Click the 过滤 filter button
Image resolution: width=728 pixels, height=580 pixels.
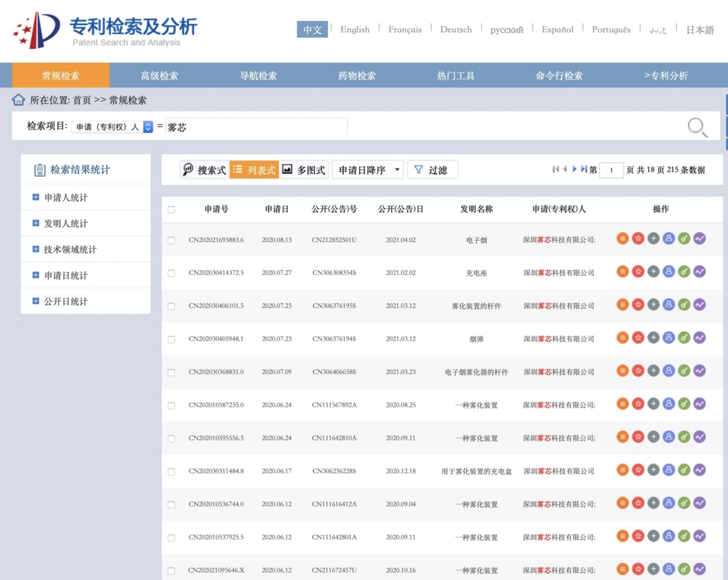tap(433, 170)
